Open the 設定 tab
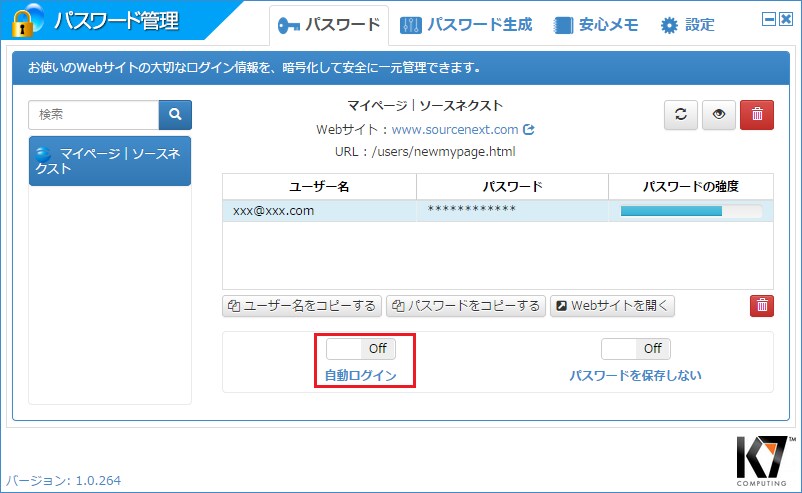This screenshot has height=493, width=802. (687, 25)
